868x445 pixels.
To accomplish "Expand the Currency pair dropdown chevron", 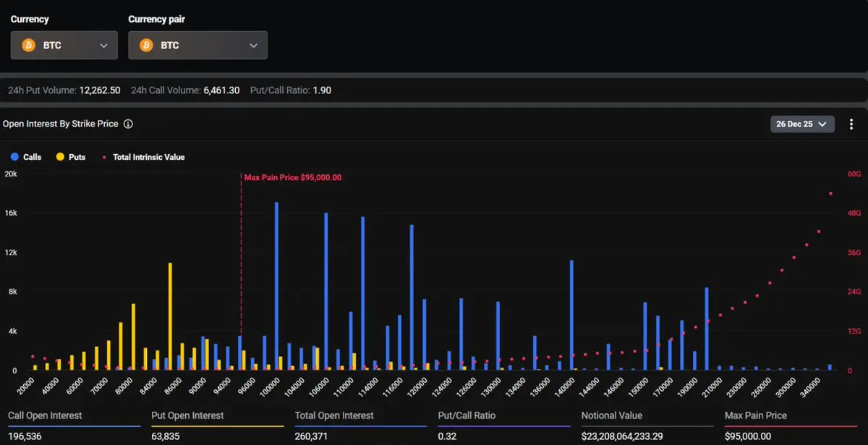I will click(x=253, y=45).
